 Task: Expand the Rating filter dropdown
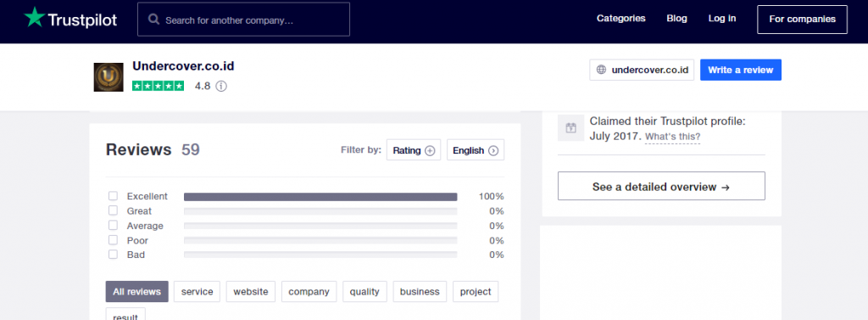pos(414,150)
